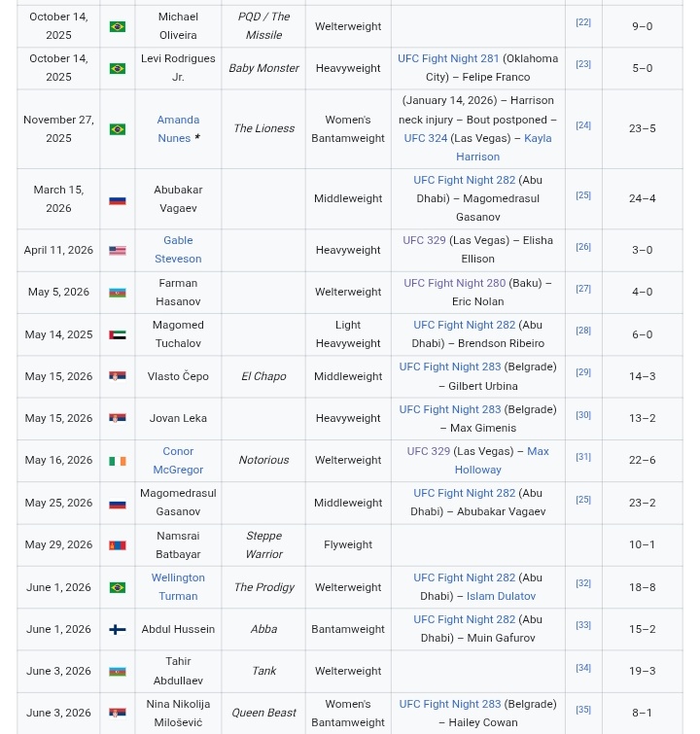
Task: Click the UAE flag beside Magomed Tuchalov
Action: (117, 334)
